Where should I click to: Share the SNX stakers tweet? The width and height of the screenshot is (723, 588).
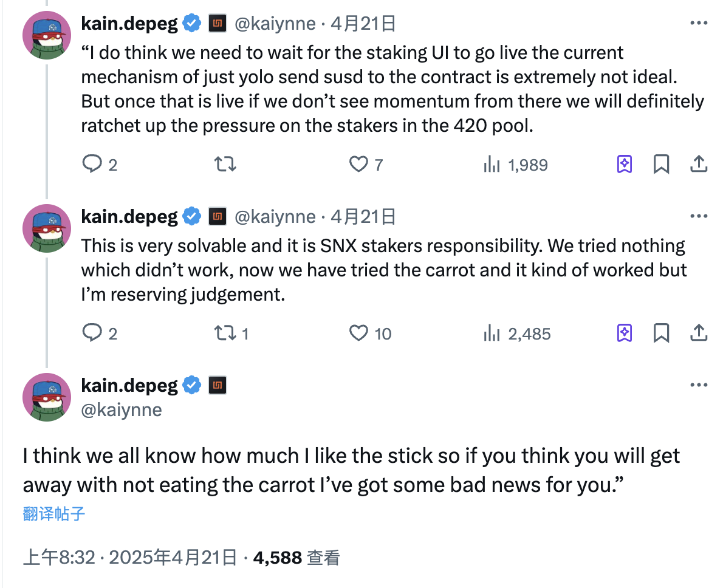(699, 333)
